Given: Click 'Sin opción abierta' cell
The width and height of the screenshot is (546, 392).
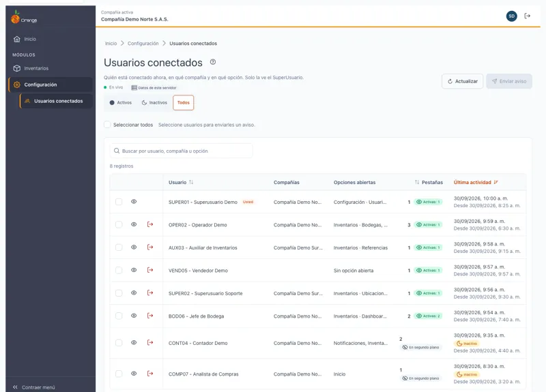Looking at the screenshot, I should click(x=354, y=271).
